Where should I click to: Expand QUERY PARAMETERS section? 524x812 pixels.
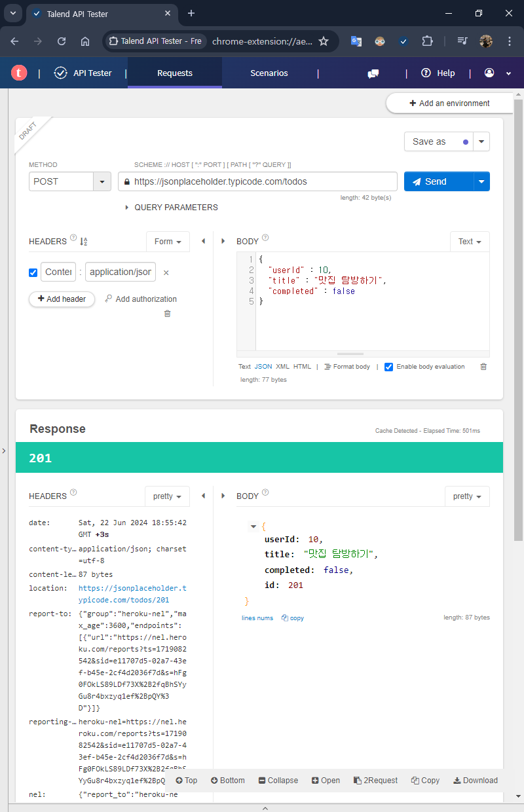coord(172,207)
